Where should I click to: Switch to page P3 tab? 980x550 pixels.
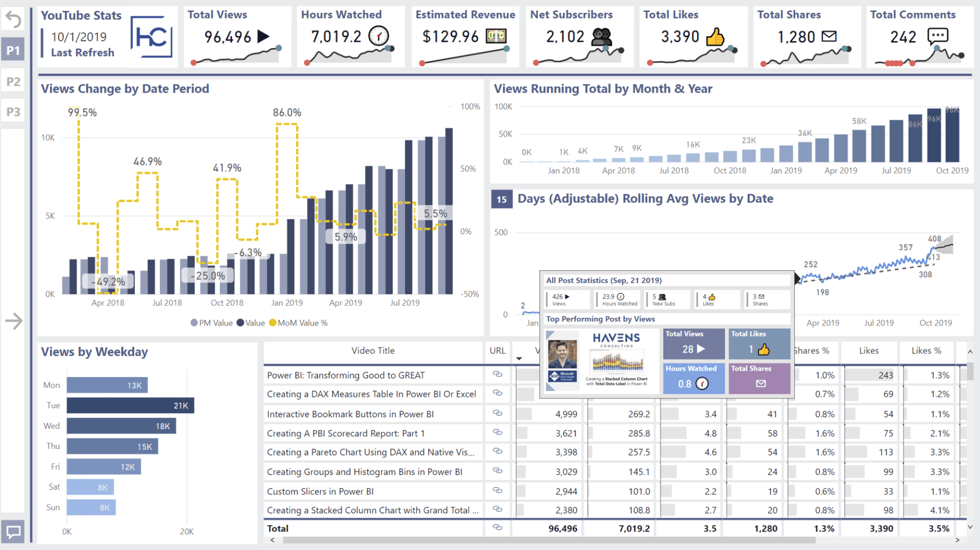(13, 112)
